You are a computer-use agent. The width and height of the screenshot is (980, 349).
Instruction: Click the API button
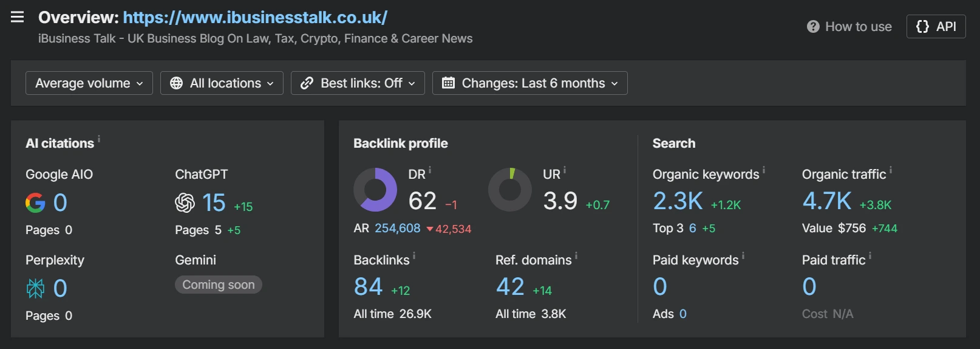click(936, 27)
